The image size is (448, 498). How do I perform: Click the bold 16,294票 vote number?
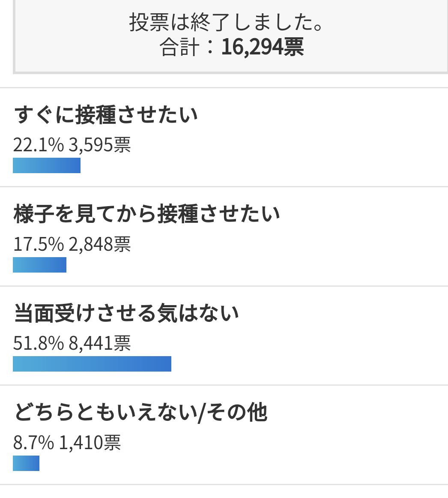coord(263,47)
